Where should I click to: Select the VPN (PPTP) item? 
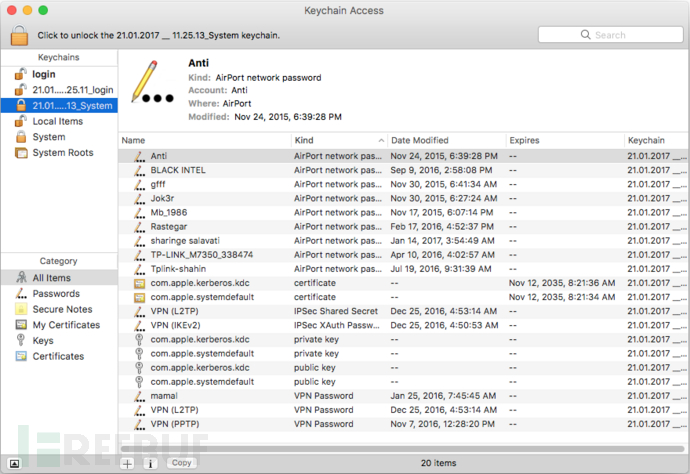(403, 424)
